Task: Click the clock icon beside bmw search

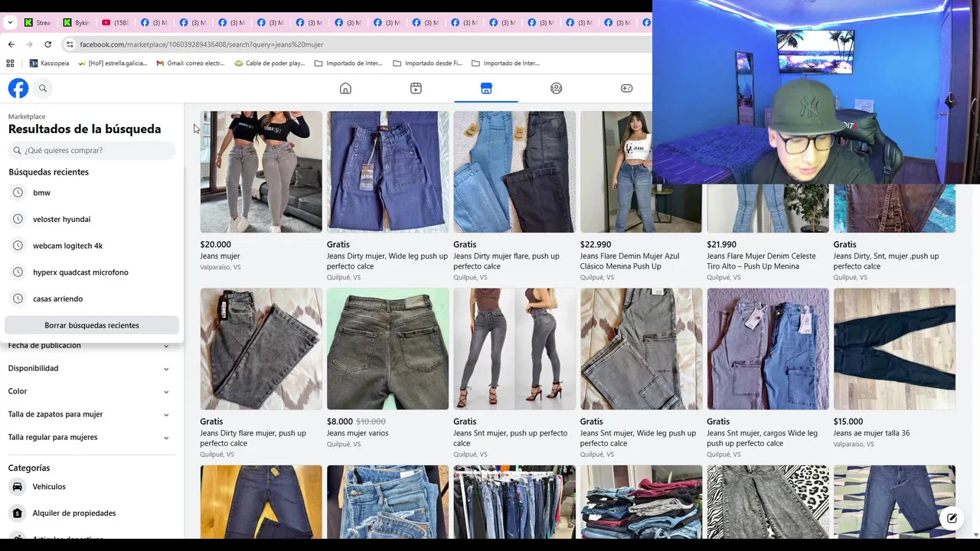Action: click(x=18, y=193)
